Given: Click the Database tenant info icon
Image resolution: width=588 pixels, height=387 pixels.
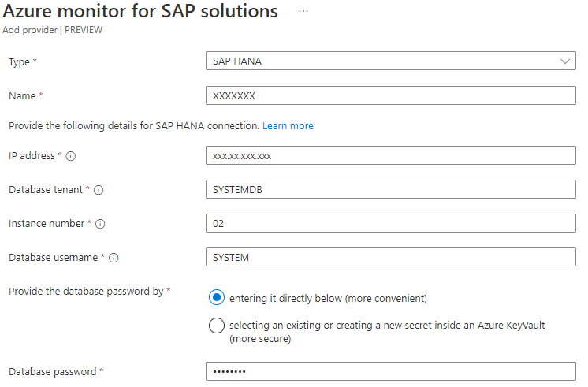Looking at the screenshot, I should point(99,190).
